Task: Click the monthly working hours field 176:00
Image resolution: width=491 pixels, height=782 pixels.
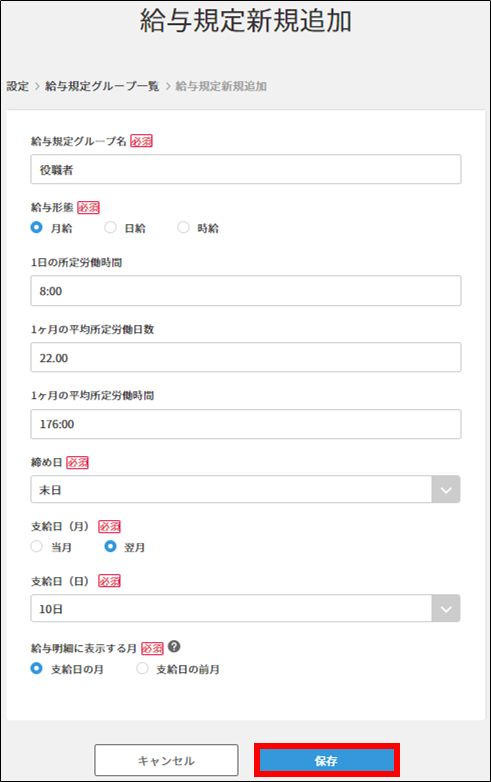Action: click(x=246, y=424)
